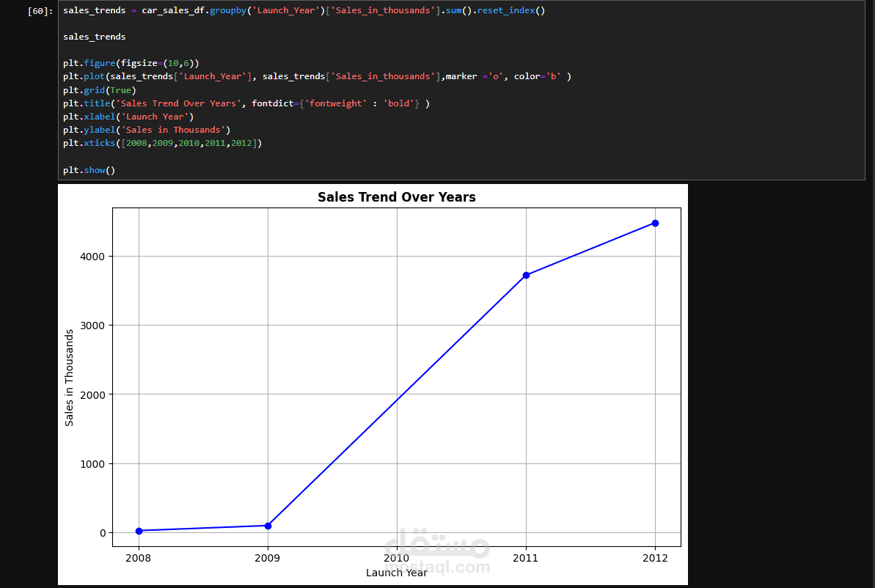The width and height of the screenshot is (875, 588).
Task: Click the standalone sales_trends code line
Action: pyautogui.click(x=95, y=37)
